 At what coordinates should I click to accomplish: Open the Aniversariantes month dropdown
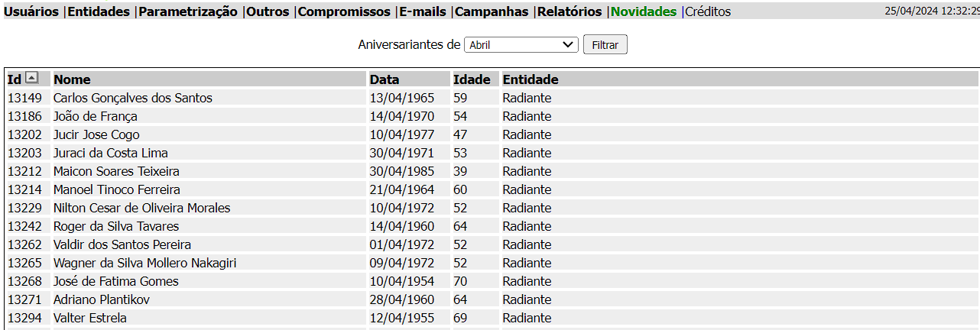(521, 45)
